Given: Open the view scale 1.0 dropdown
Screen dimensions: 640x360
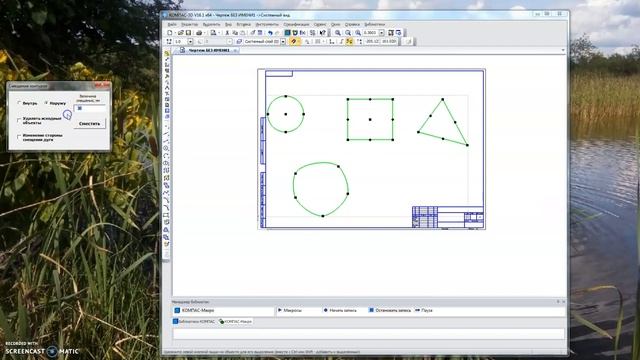Looking at the screenshot, I should [x=190, y=42].
